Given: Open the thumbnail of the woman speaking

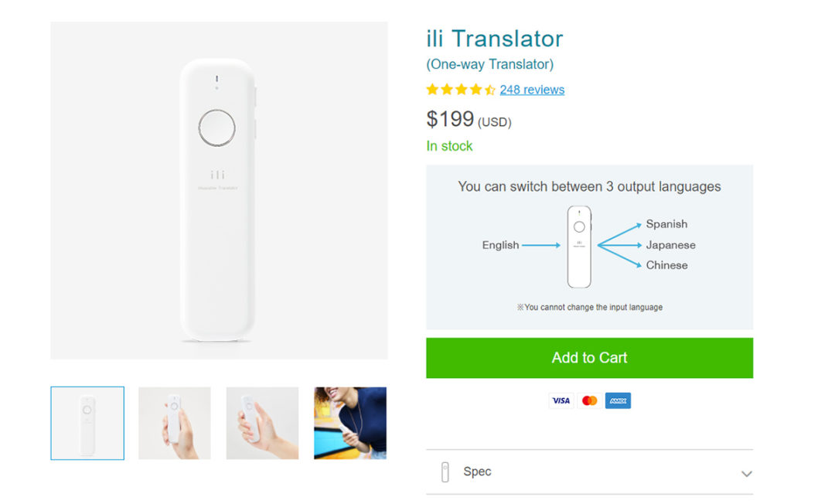Looking at the screenshot, I should pyautogui.click(x=349, y=424).
